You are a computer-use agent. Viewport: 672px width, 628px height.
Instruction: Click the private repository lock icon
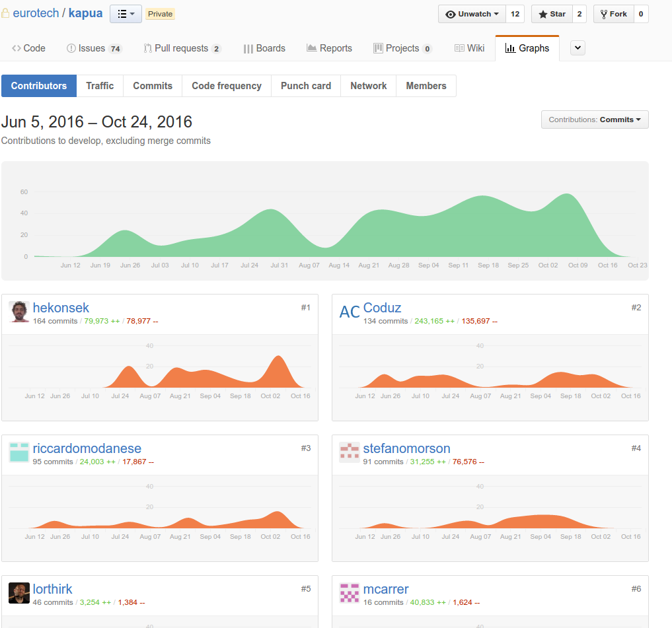click(x=5, y=13)
